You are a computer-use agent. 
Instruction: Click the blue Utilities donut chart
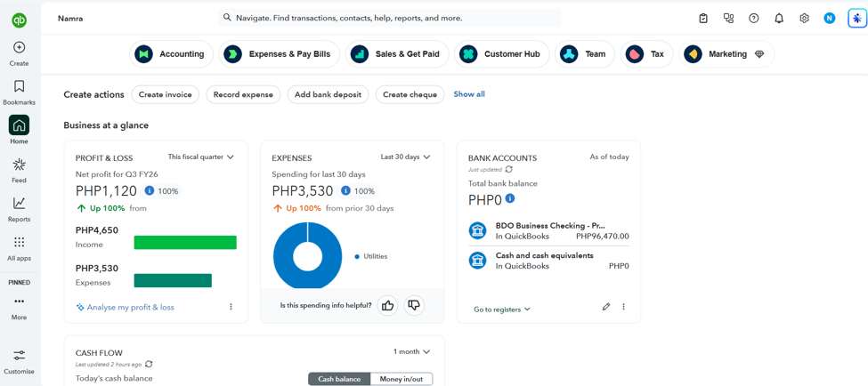282,257
